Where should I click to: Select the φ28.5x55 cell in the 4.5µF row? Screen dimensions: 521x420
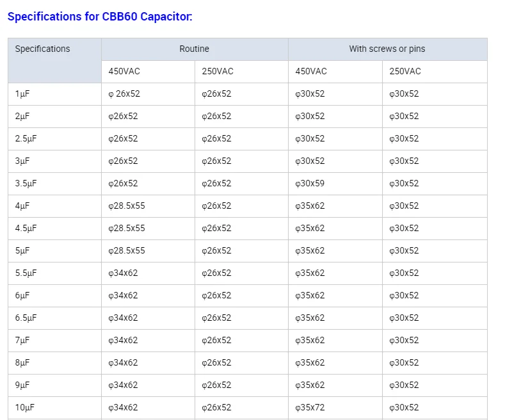coord(127,229)
